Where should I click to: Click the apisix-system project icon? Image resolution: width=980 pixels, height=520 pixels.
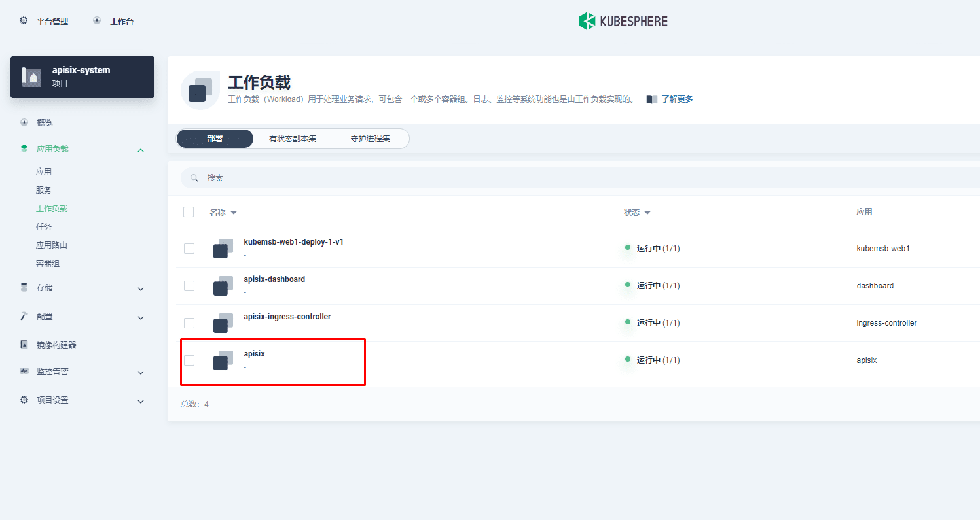click(32, 77)
